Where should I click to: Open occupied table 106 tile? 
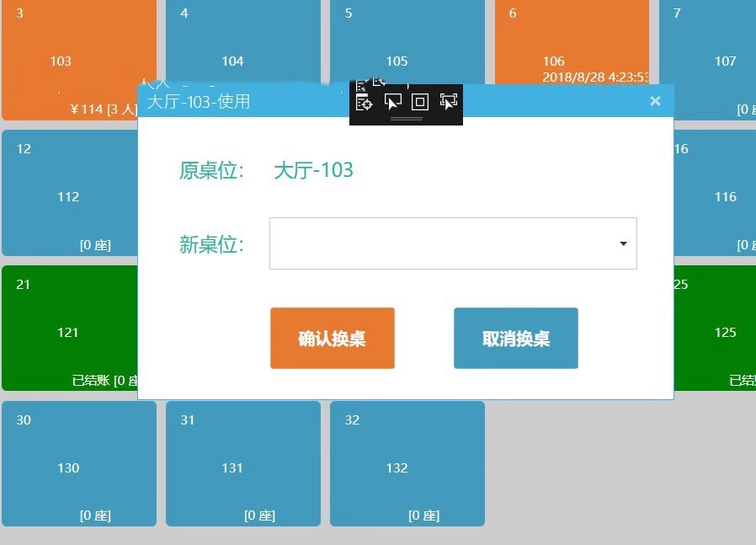[x=572, y=41]
